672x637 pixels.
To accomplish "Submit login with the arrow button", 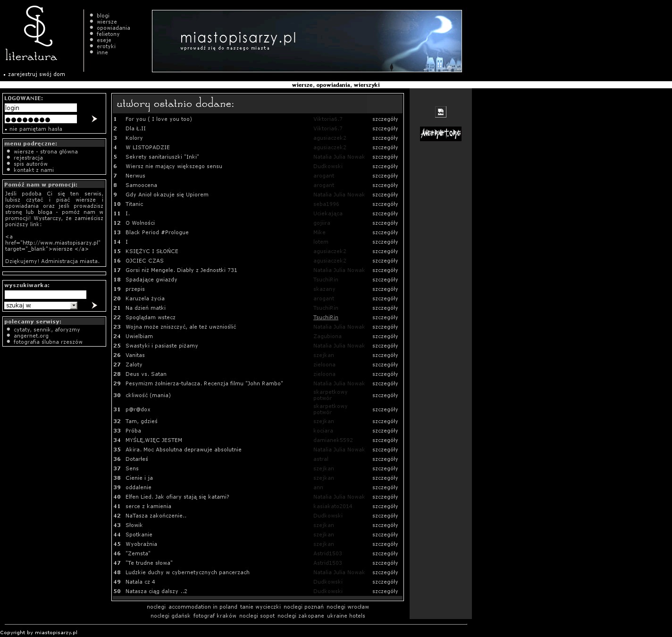I will [x=94, y=119].
